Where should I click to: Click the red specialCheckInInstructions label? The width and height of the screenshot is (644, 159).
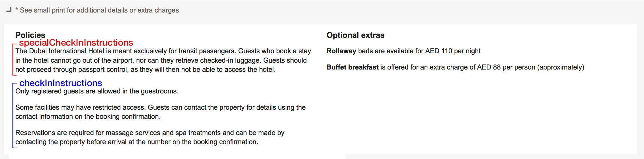[76, 43]
